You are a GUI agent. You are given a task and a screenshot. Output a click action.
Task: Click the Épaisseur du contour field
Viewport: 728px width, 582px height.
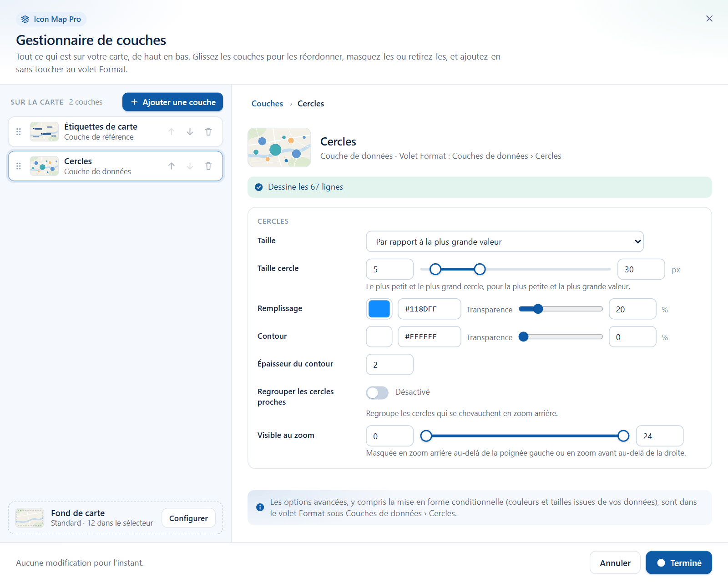[x=389, y=365]
